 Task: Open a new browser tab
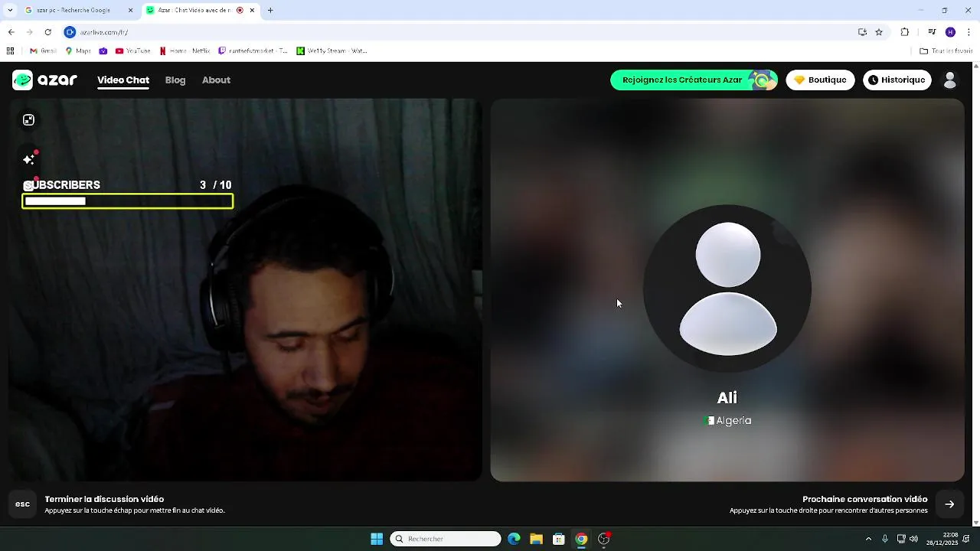[x=270, y=11]
